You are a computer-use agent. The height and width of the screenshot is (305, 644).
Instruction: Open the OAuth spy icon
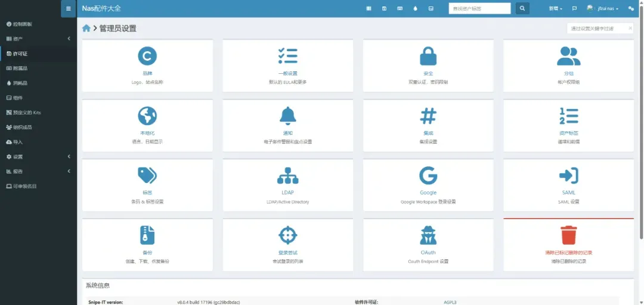[428, 235]
